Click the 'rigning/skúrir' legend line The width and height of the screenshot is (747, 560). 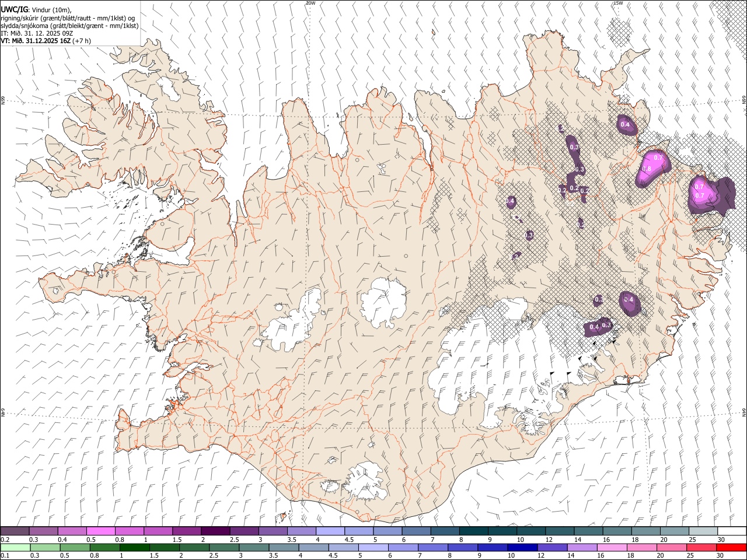click(x=68, y=18)
